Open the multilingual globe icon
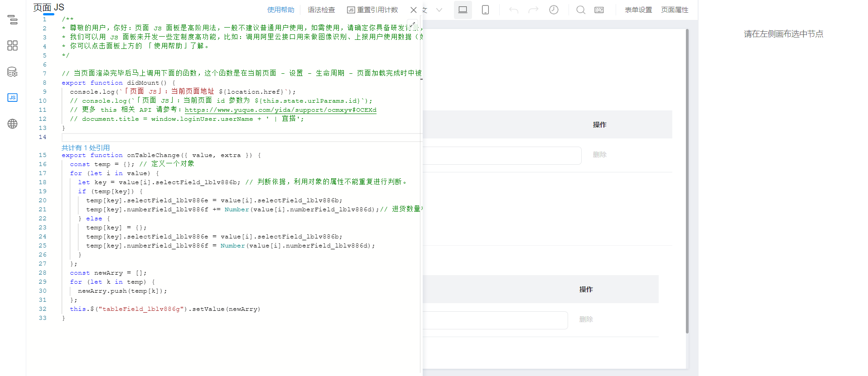The image size is (868, 376). click(13, 124)
